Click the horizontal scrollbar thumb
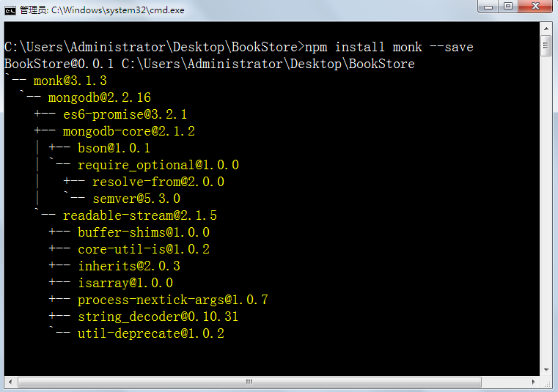Image resolution: width=558 pixels, height=392 pixels. (249, 382)
